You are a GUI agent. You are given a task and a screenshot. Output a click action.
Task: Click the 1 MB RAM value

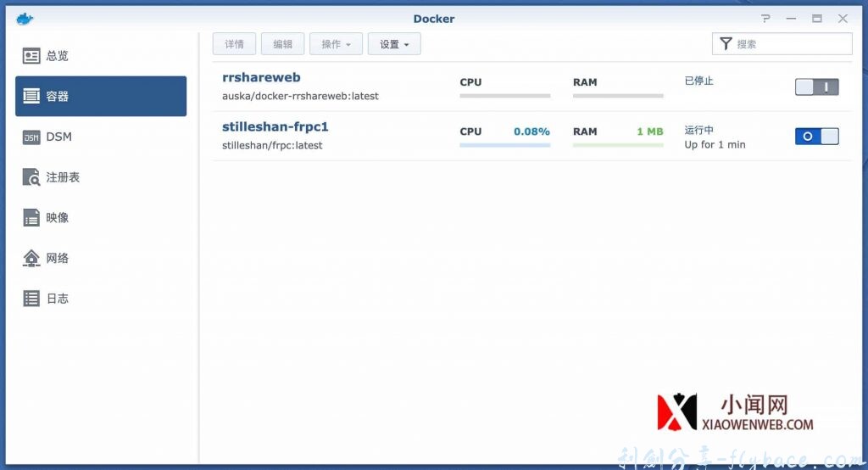[650, 131]
